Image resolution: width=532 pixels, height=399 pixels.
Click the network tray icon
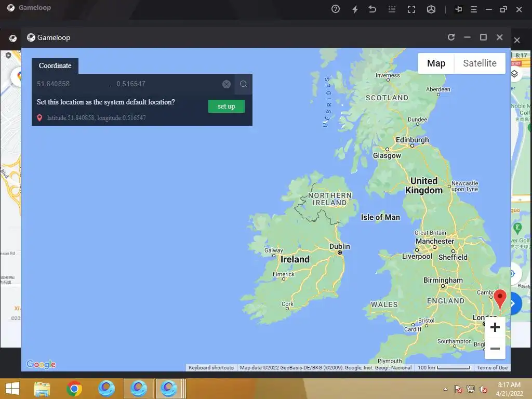(470, 389)
